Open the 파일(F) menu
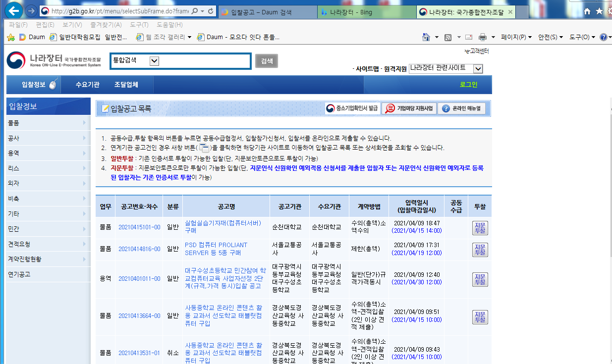This screenshot has width=612, height=364. coord(18,25)
